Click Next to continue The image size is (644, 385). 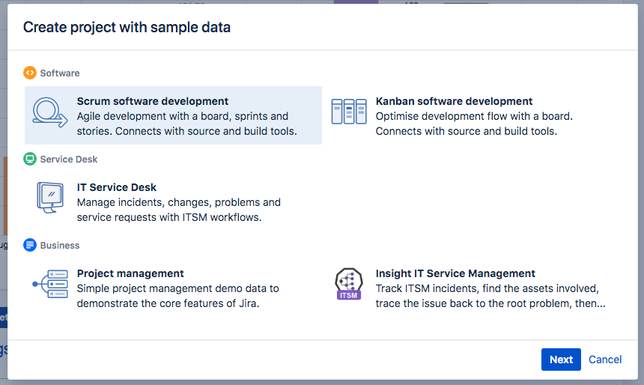coord(561,360)
